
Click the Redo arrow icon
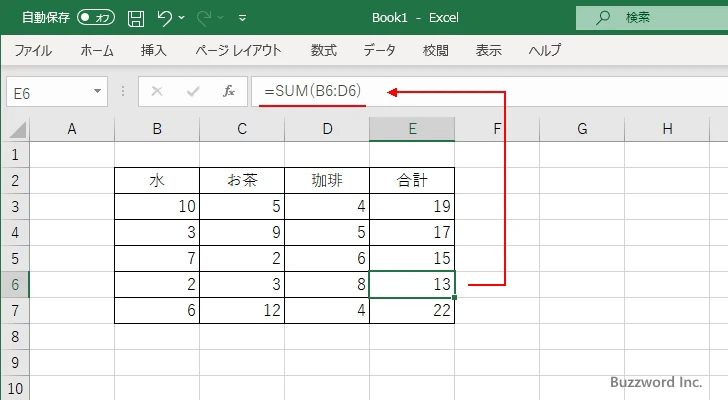coord(204,18)
